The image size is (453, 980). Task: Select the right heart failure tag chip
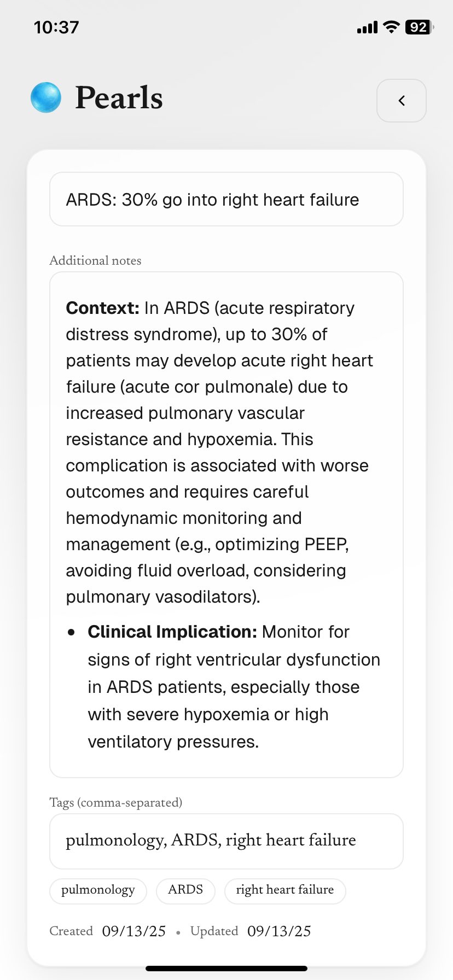pyautogui.click(x=285, y=890)
